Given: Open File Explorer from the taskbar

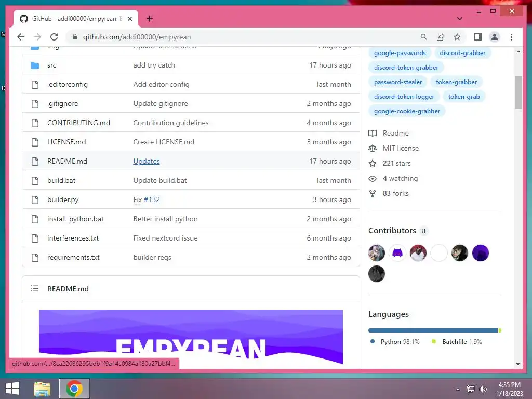Looking at the screenshot, I should (x=42, y=389).
